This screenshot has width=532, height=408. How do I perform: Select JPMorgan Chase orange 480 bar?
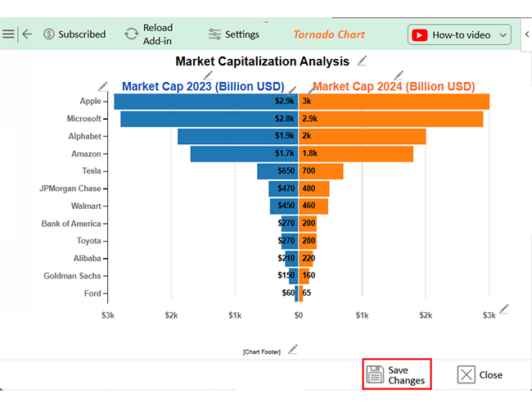313,189
